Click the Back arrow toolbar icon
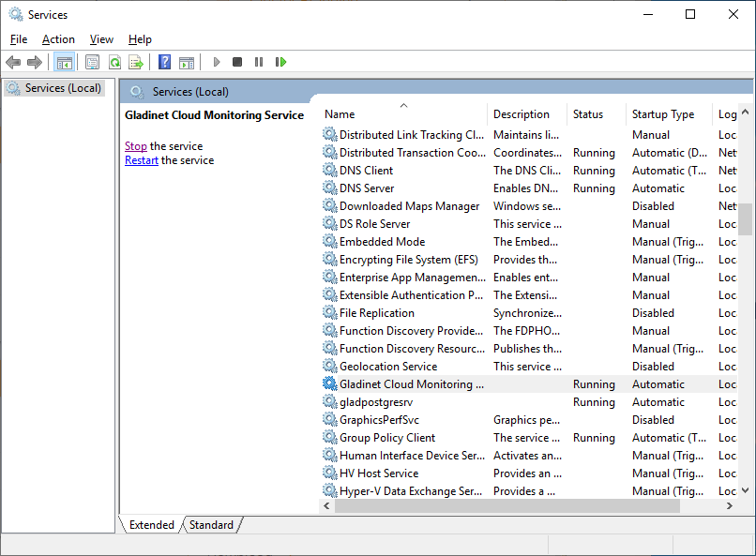This screenshot has width=756, height=556. click(13, 62)
